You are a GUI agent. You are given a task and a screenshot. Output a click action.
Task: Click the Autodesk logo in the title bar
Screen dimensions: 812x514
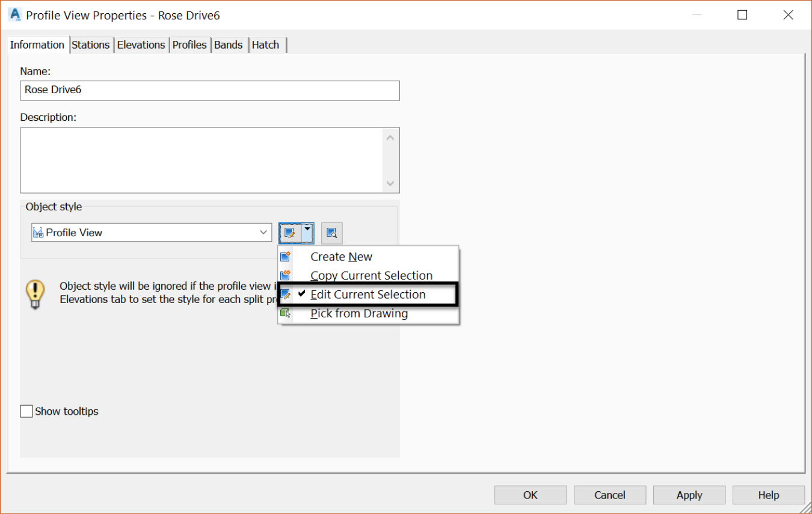click(x=15, y=14)
